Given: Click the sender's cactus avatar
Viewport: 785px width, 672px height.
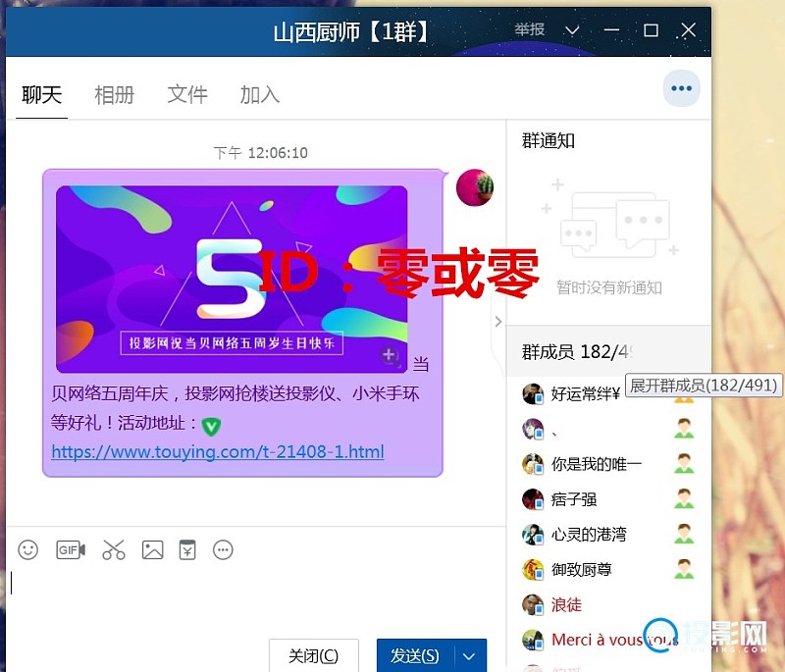Looking at the screenshot, I should click(475, 187).
